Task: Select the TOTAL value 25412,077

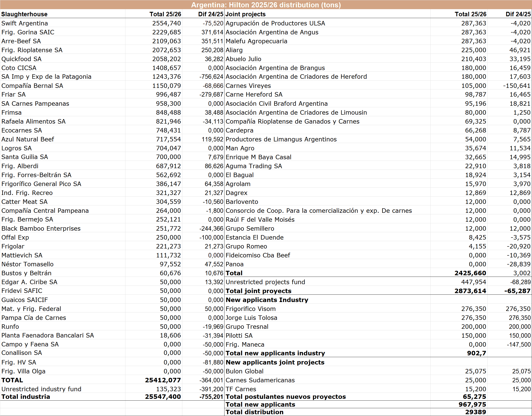Action: click(x=163, y=380)
